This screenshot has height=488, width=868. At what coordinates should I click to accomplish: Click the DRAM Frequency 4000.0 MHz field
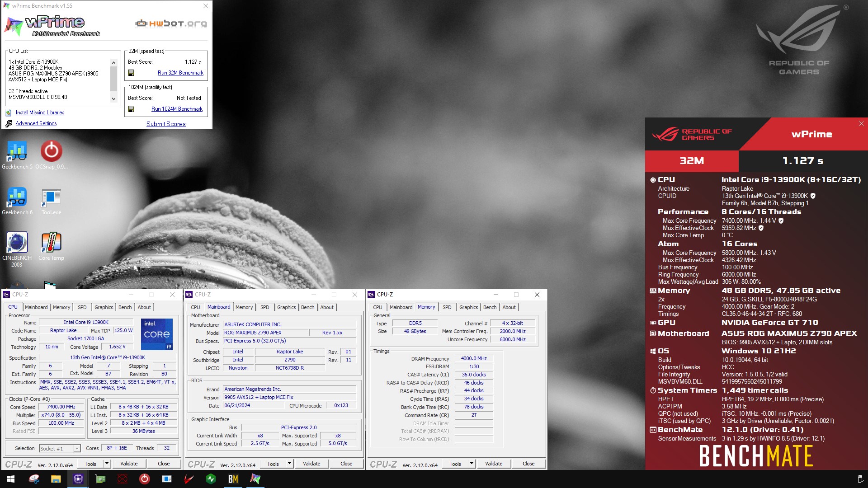[474, 358]
